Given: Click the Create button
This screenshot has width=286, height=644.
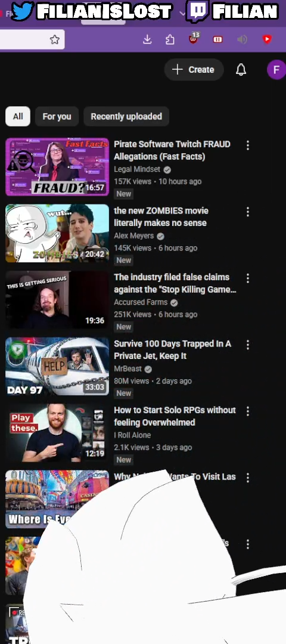Looking at the screenshot, I should [194, 70].
